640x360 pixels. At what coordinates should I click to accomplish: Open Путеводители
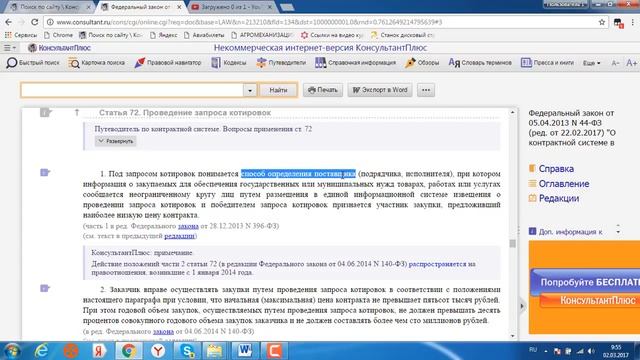(x=281, y=63)
